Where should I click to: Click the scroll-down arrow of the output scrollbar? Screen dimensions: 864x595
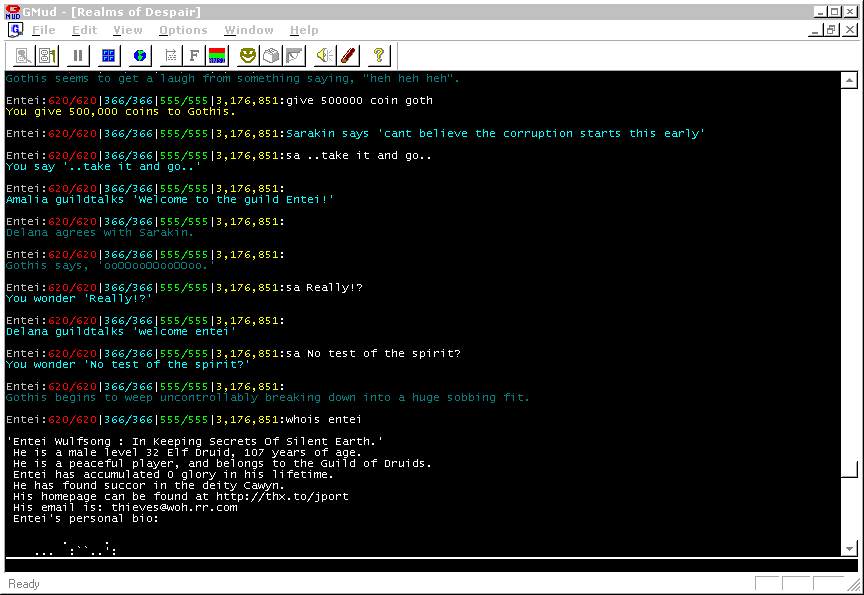pos(849,548)
